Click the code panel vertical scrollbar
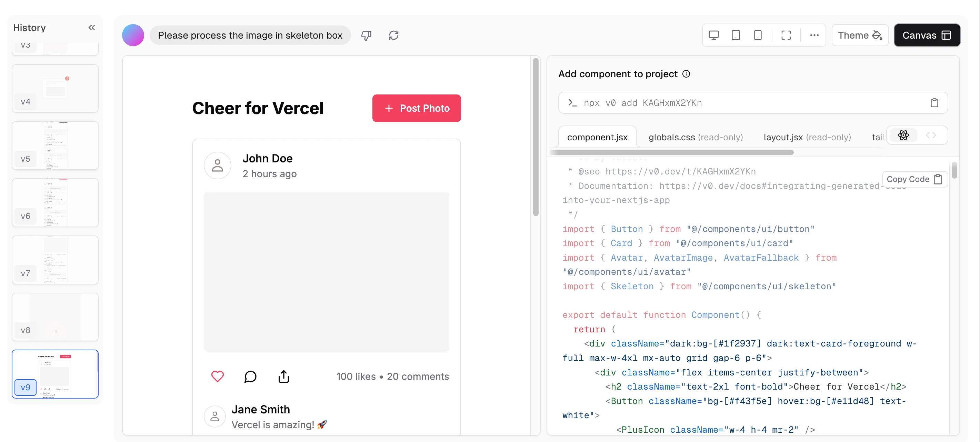Viewport: 980px width, 442px height. coord(954,170)
